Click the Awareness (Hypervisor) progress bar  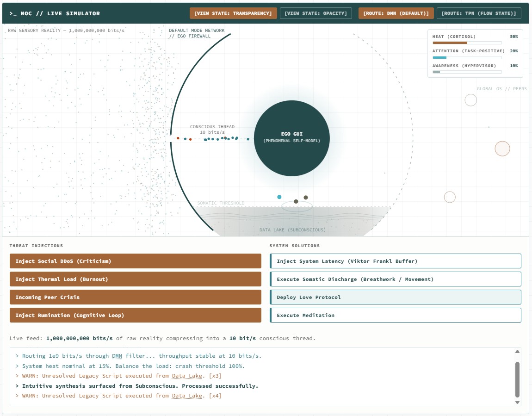(467, 72)
